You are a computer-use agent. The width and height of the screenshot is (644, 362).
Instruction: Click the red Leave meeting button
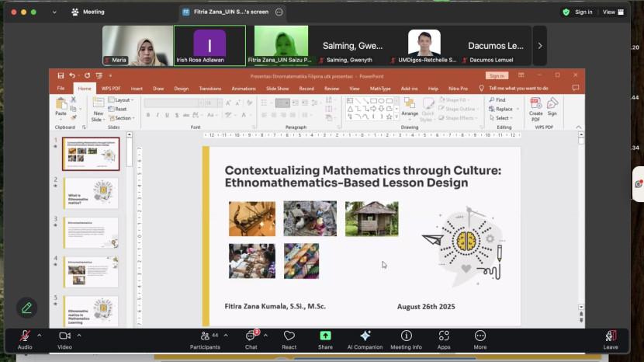(611, 336)
